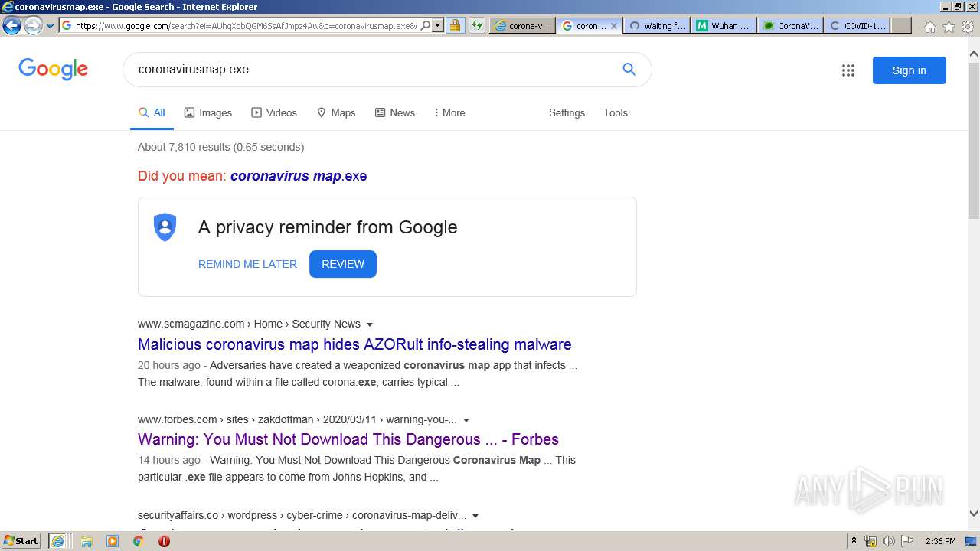Viewport: 980px width, 551px height.
Task: Click the page scrollbar up arrow
Action: [x=974, y=54]
